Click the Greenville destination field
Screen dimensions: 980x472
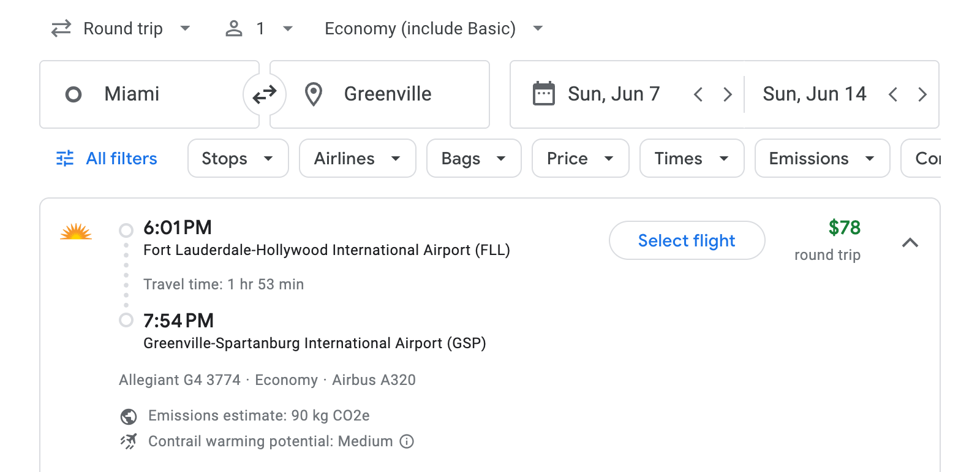coord(380,94)
